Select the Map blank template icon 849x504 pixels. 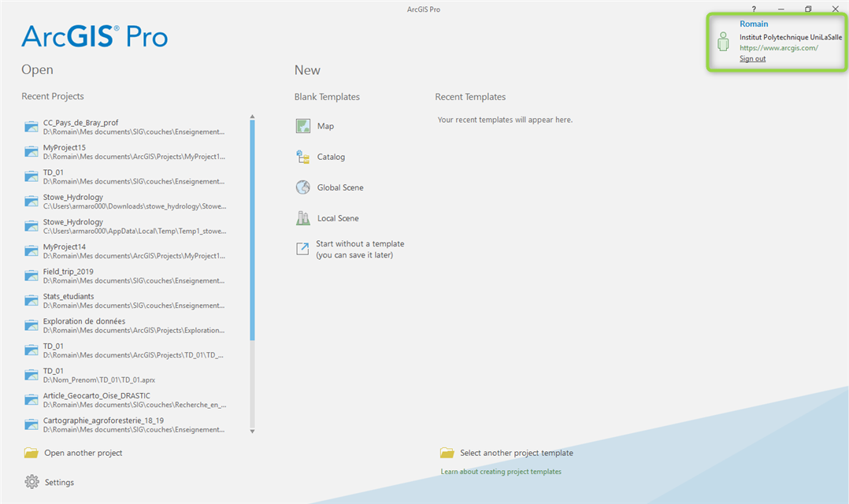303,126
